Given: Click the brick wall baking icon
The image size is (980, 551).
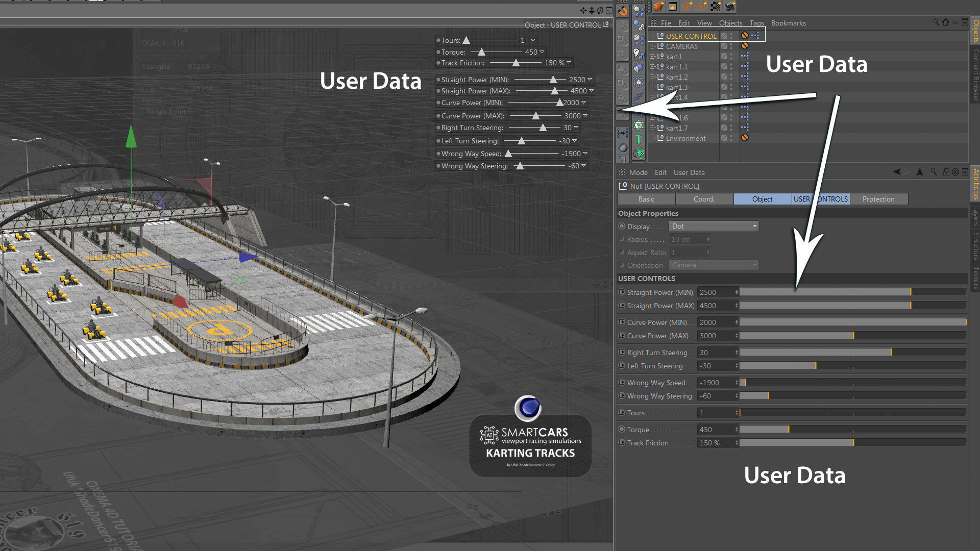Looking at the screenshot, I should (x=658, y=6).
